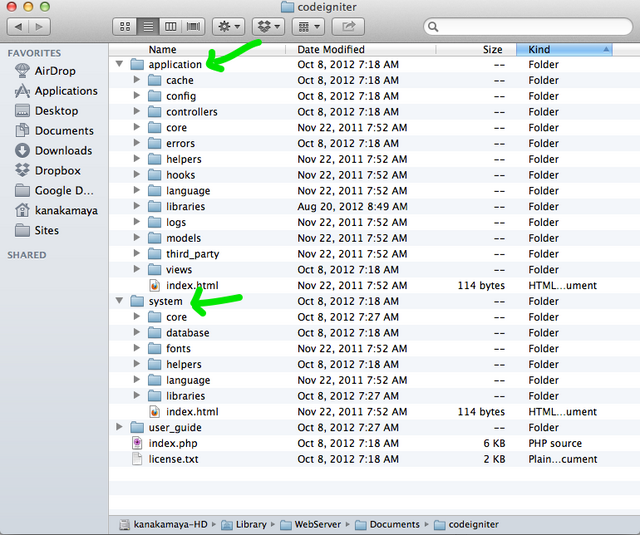640x535 pixels.
Task: Switch to column view in toolbar
Action: [x=171, y=27]
